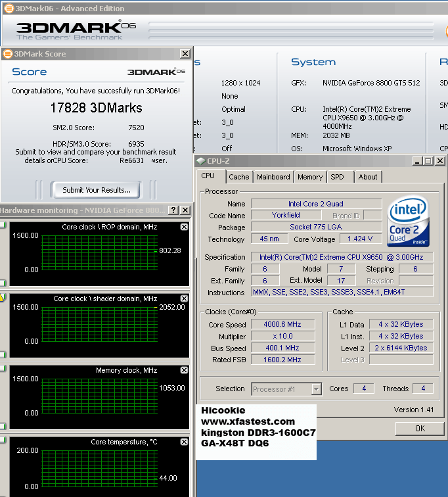Image resolution: width=448 pixels, height=497 pixels.
Task: Click Level 2 value '2 x 6144 KBytes'
Action: tap(401, 348)
